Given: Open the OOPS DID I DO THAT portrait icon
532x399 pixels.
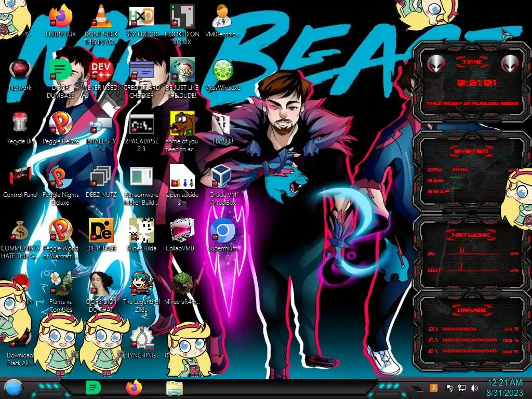Looking at the screenshot, I should point(101,284).
